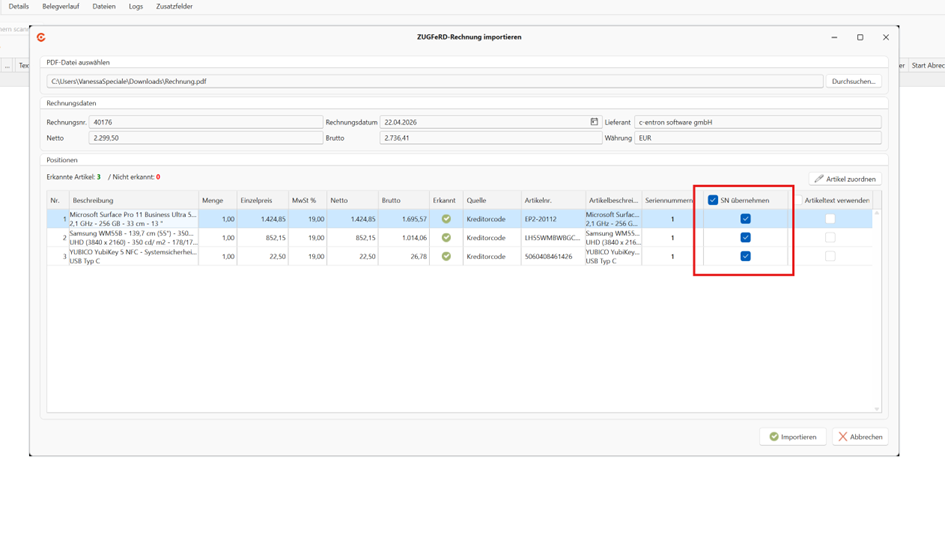The height and width of the screenshot is (540, 945).
Task: Click the Währung field showing EUR
Action: click(x=758, y=138)
